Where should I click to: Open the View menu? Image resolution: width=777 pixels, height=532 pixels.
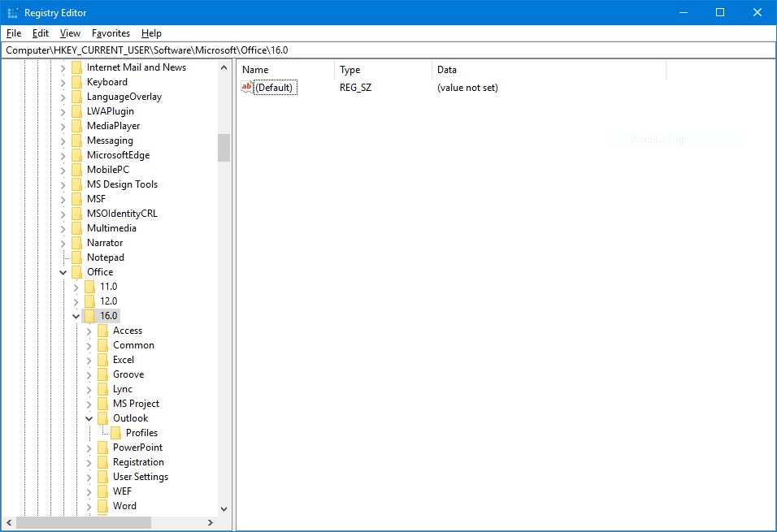(x=70, y=33)
